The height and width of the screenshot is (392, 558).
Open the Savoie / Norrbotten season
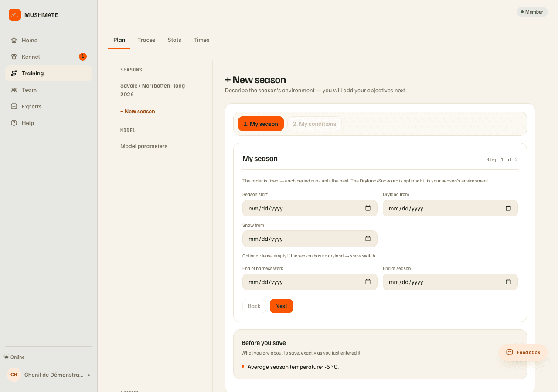pos(154,90)
